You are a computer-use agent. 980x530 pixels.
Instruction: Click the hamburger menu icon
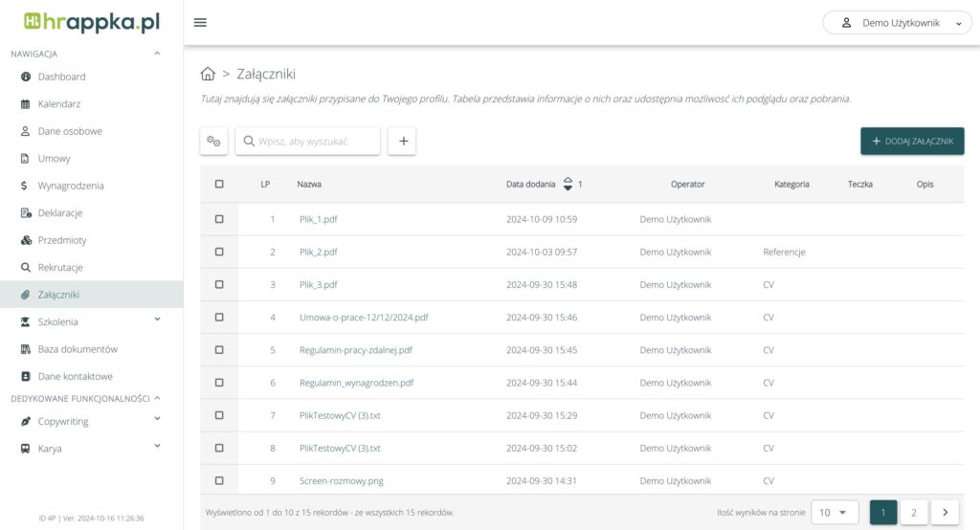(200, 23)
